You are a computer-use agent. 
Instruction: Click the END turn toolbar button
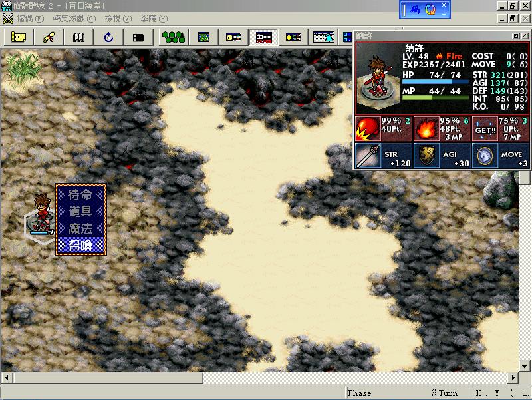coord(138,37)
